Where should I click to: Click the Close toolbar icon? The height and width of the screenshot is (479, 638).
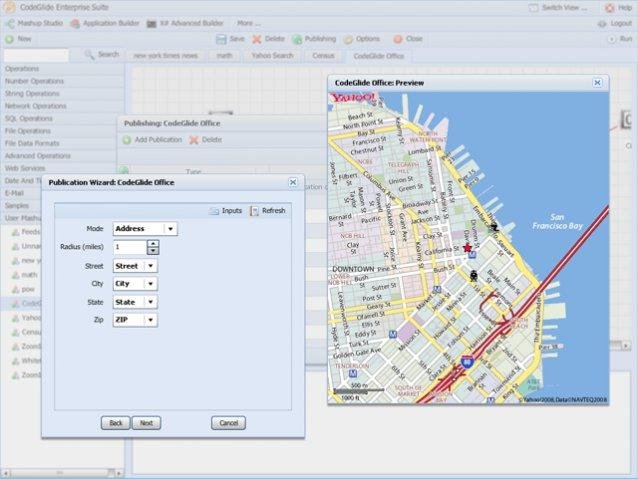(398, 39)
